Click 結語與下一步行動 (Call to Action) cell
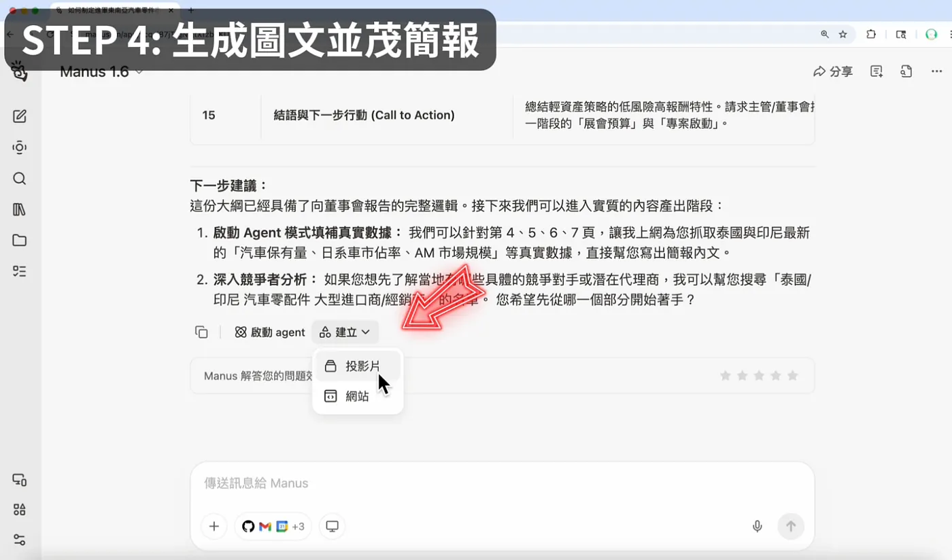 click(364, 116)
